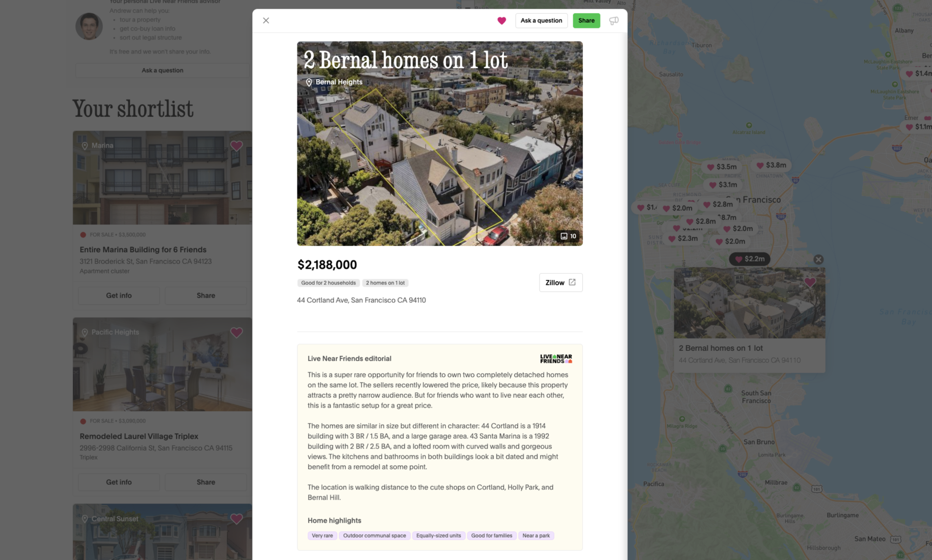This screenshot has height=560, width=932.
Task: Click the Bernal Heights location pin
Action: click(309, 82)
